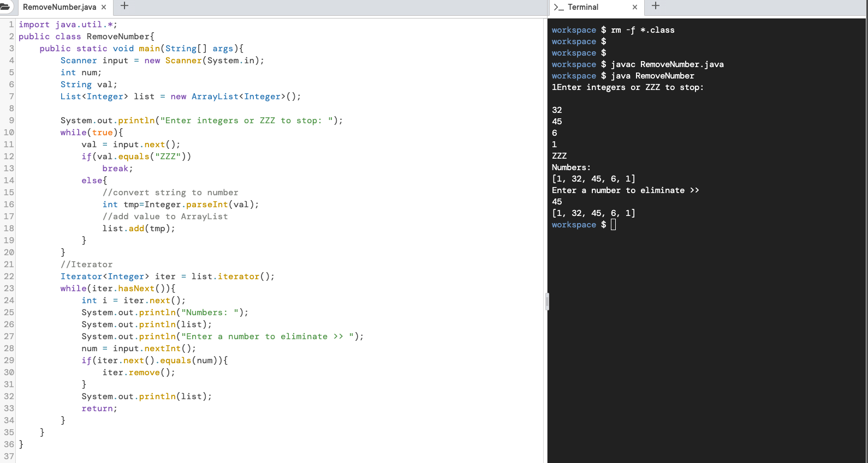
Task: Open the file tree folder icon
Action: pyautogui.click(x=5, y=7)
